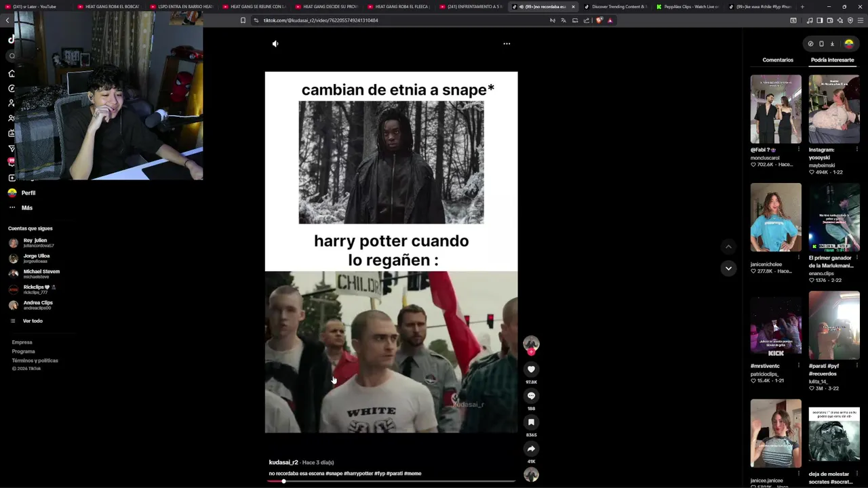Image resolution: width=868 pixels, height=488 pixels.
Task: Open the Andrea Clips followed account
Action: (x=31, y=305)
